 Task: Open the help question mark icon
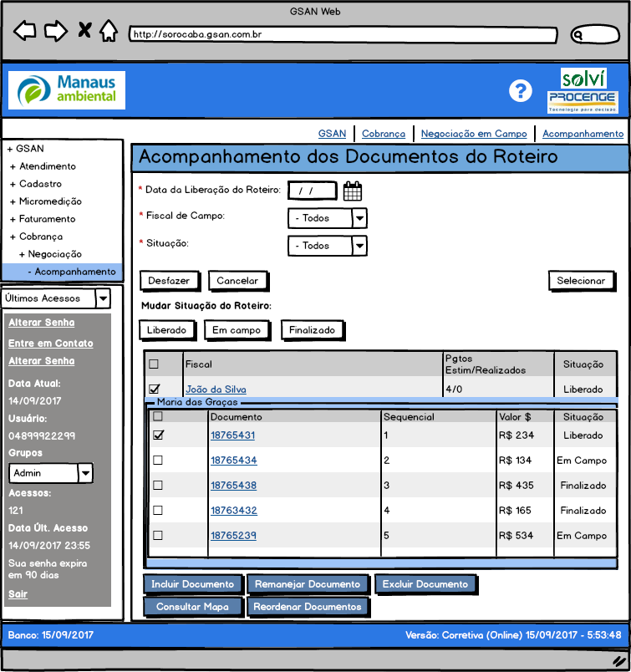(521, 90)
